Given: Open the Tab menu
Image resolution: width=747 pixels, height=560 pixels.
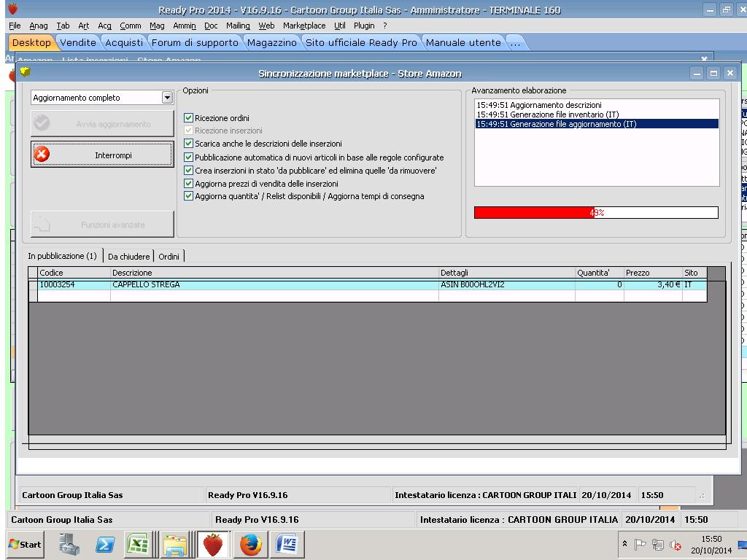Looking at the screenshot, I should 63,26.
